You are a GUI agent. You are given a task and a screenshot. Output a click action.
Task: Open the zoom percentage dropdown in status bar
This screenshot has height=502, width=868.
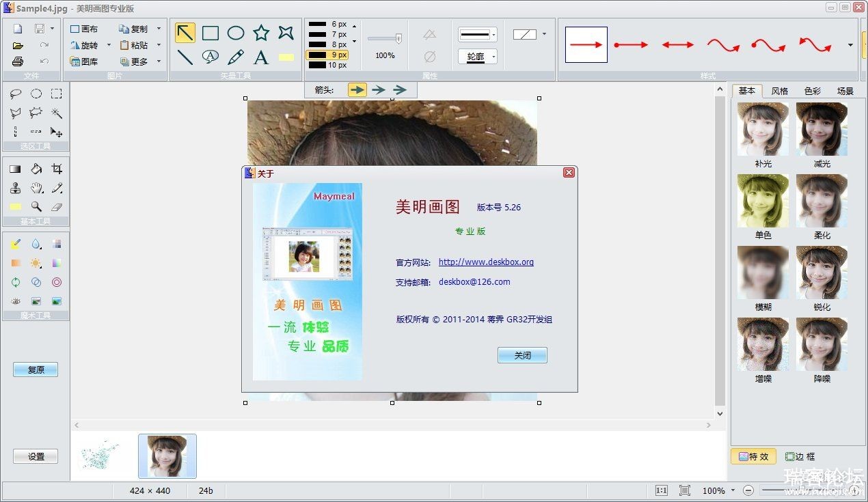[x=733, y=490]
